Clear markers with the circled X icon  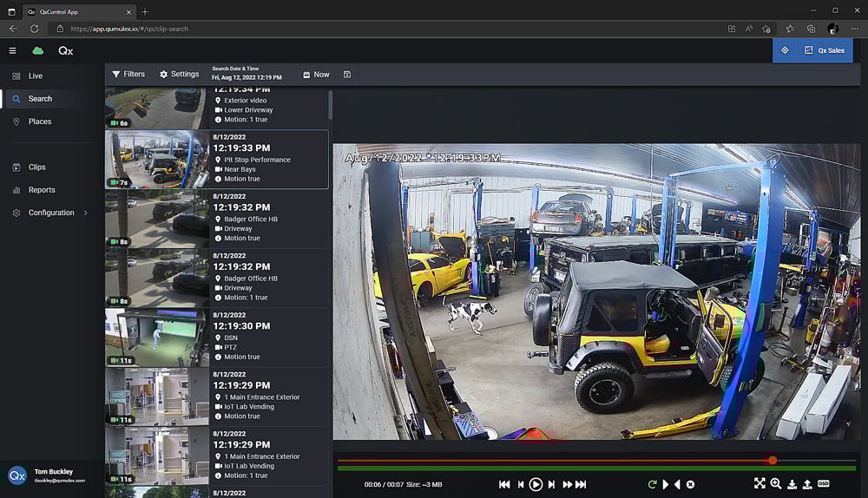click(x=690, y=484)
